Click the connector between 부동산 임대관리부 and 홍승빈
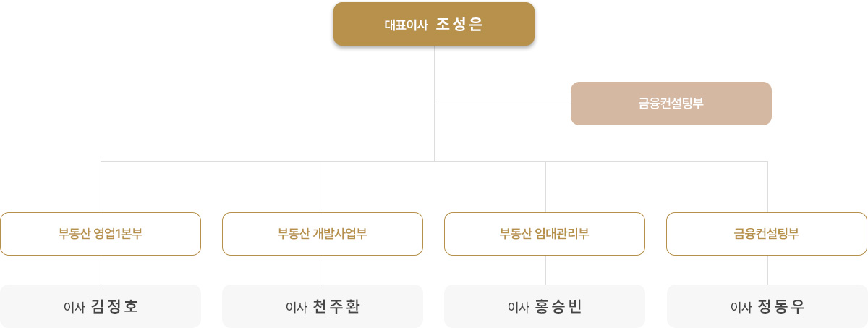The image size is (868, 328). click(545, 269)
